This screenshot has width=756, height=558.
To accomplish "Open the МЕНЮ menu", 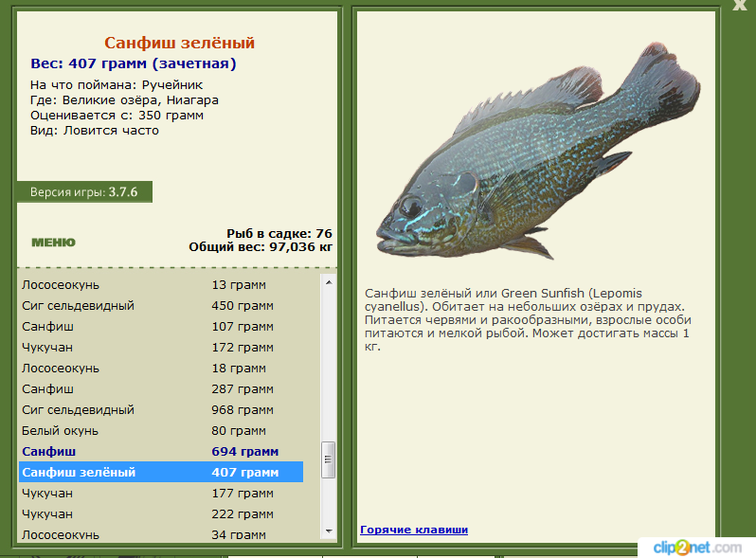I will point(53,243).
